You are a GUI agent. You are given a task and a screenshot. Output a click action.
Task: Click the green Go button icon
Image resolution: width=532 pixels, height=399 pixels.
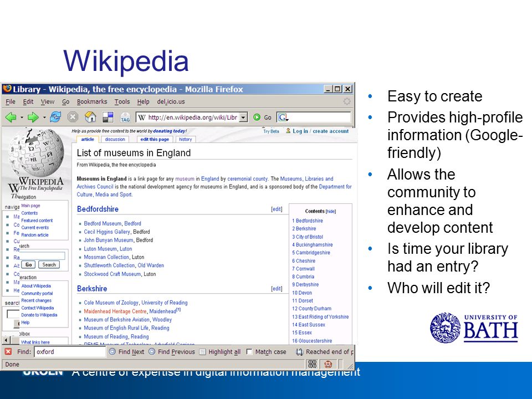tap(257, 117)
